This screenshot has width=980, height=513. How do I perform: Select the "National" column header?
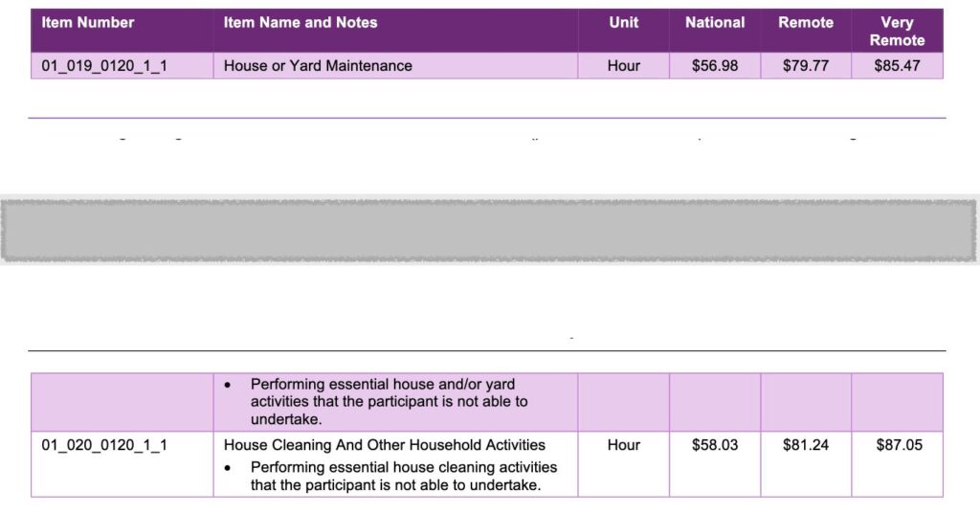tap(714, 22)
